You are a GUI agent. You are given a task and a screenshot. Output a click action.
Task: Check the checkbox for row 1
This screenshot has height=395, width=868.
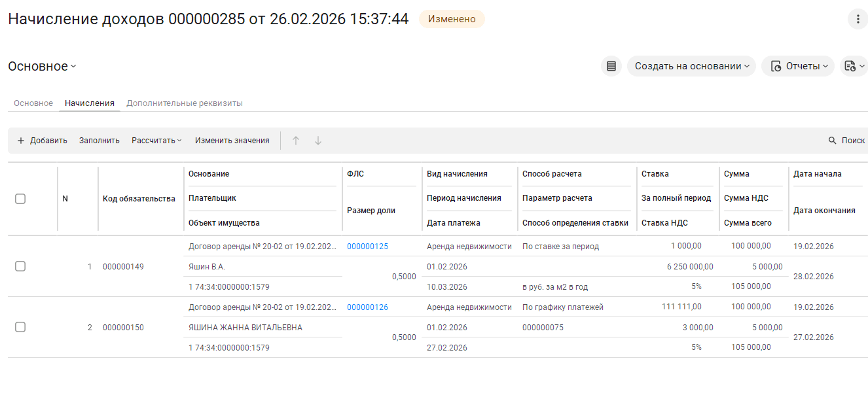[x=20, y=266]
